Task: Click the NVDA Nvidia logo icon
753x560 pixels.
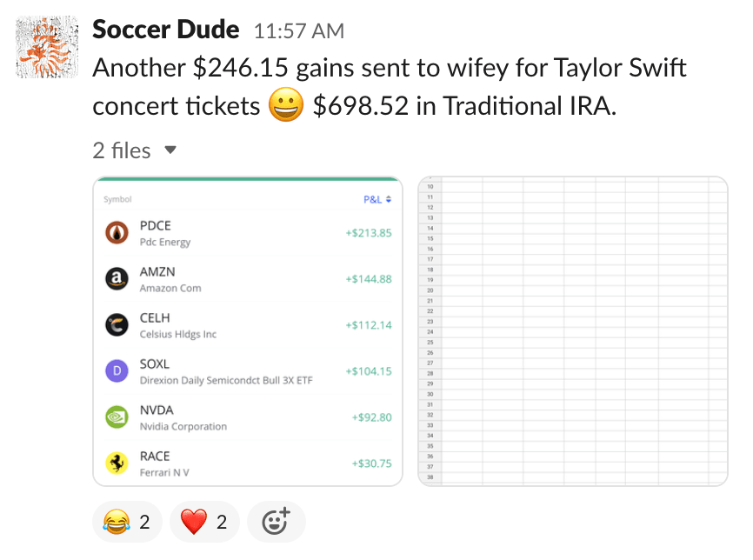Action: coord(117,417)
